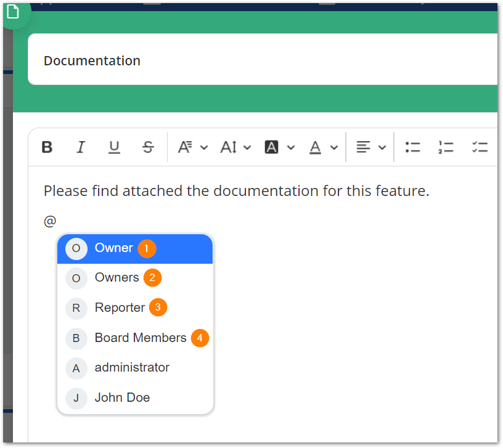Insert a checklist

[x=480, y=147]
